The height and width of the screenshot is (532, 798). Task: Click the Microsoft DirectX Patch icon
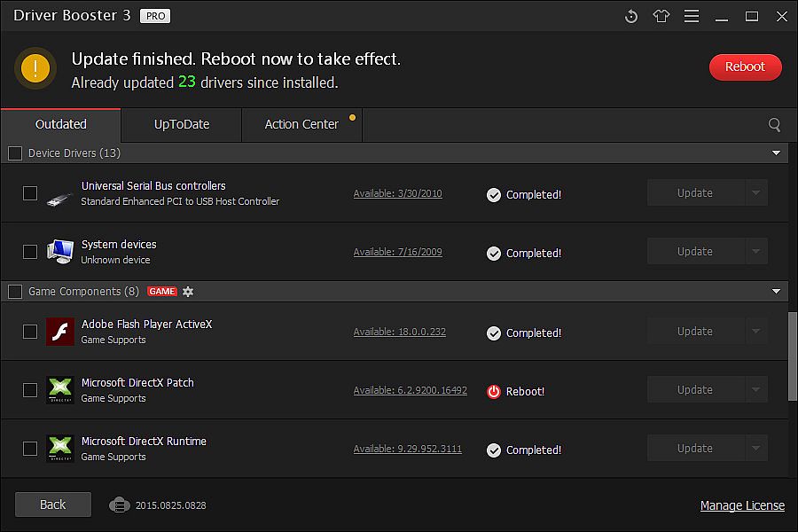pos(59,390)
